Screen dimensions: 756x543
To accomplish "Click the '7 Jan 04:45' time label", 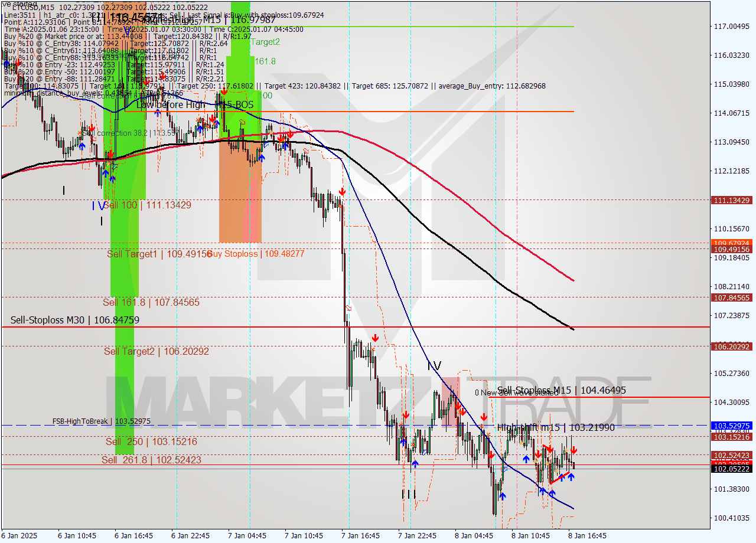I will pyautogui.click(x=247, y=536).
